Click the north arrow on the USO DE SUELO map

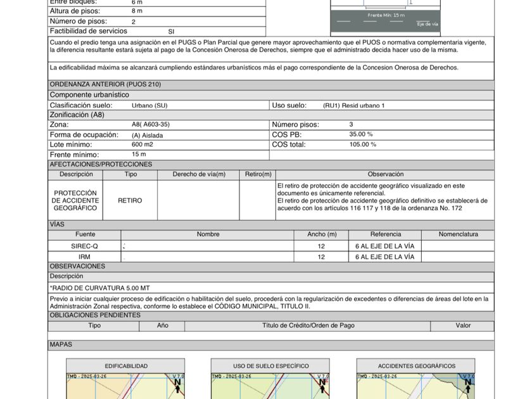(x=322, y=386)
